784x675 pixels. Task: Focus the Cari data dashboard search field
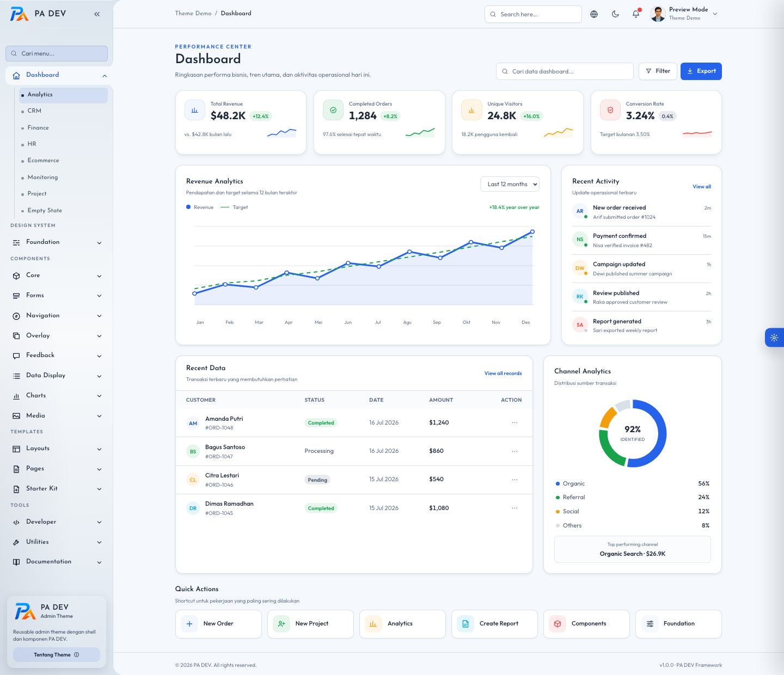tap(565, 71)
